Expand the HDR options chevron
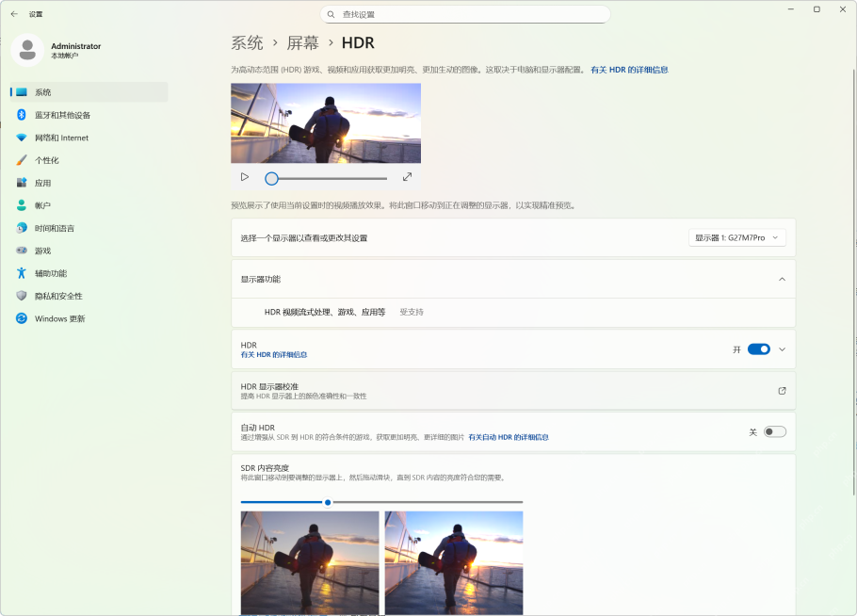Screen dimensions: 857x616 click(782, 349)
